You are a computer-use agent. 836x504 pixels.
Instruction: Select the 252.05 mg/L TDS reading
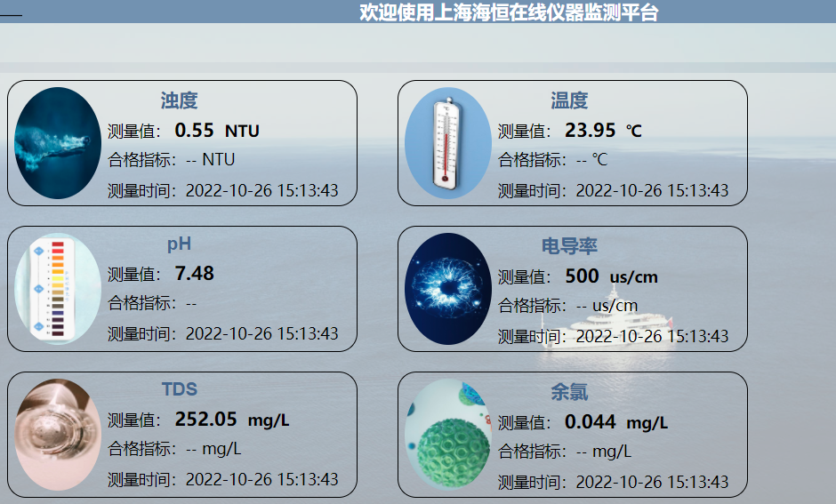point(231,420)
